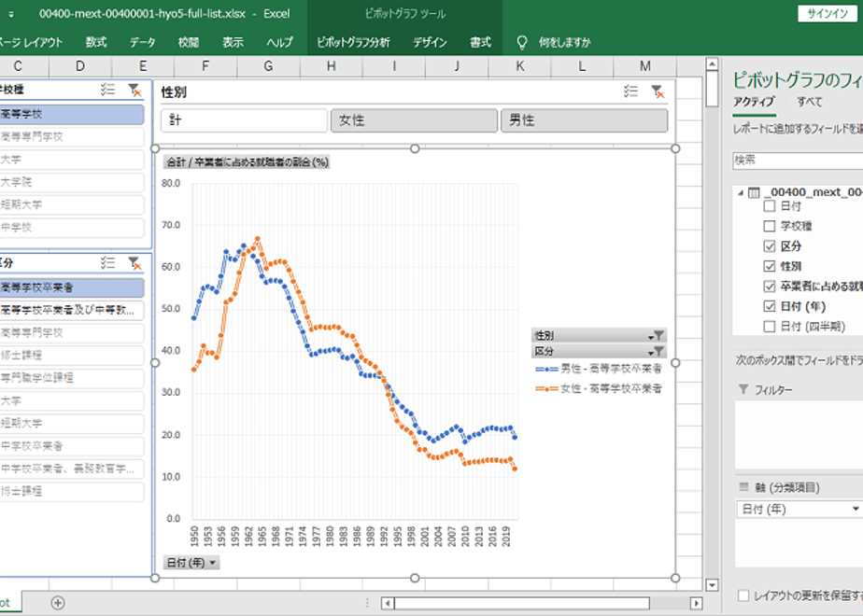Add a new sheet with plus icon
863x616 pixels.
click(58, 603)
